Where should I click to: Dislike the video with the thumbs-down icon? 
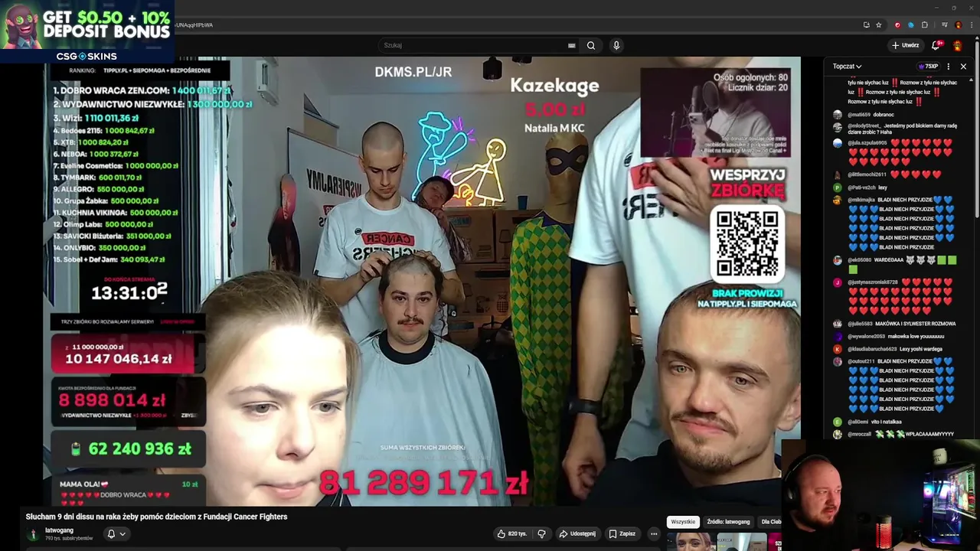click(541, 533)
